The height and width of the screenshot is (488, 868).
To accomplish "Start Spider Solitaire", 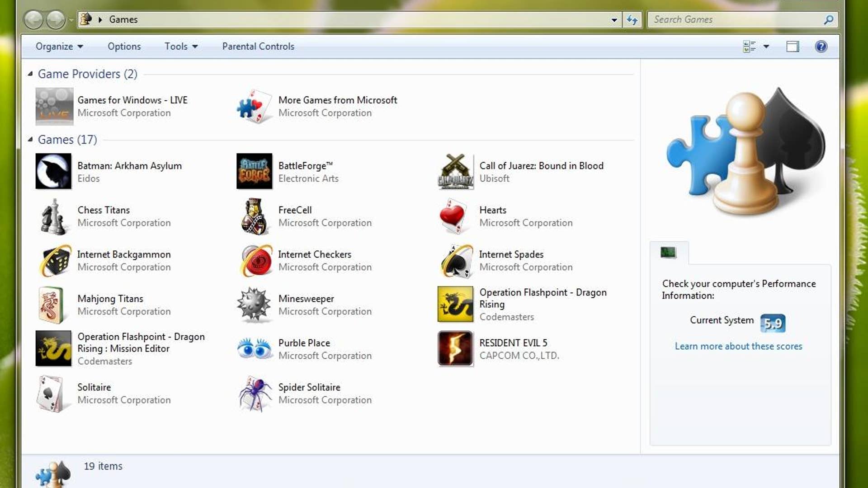I will tap(309, 387).
